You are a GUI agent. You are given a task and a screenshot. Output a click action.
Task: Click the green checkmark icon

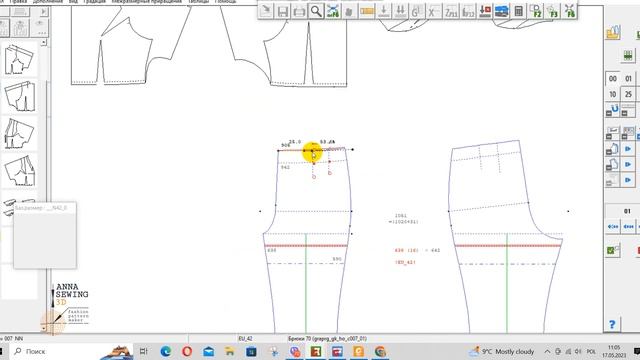[x=613, y=250]
